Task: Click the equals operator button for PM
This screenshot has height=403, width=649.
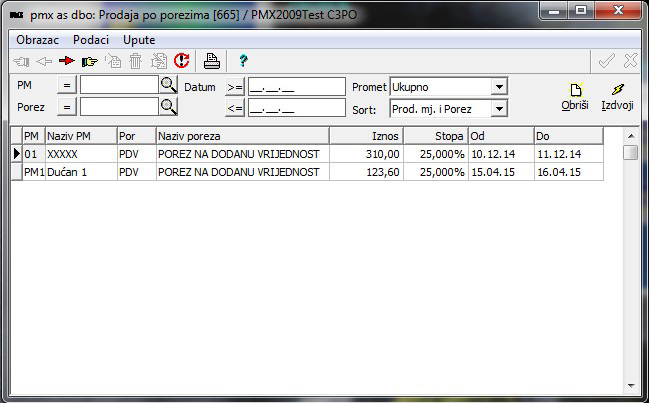Action: [67, 86]
